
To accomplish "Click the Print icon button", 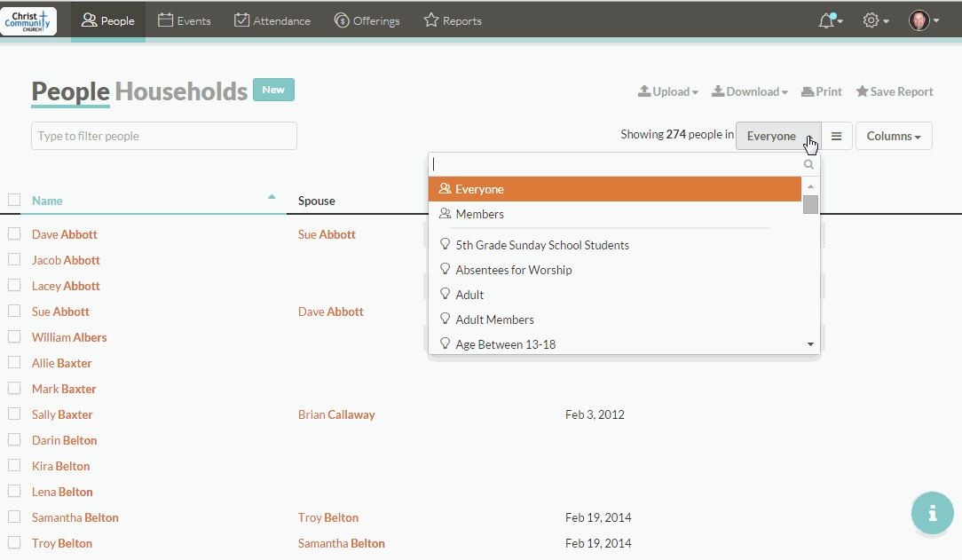I will tap(822, 91).
